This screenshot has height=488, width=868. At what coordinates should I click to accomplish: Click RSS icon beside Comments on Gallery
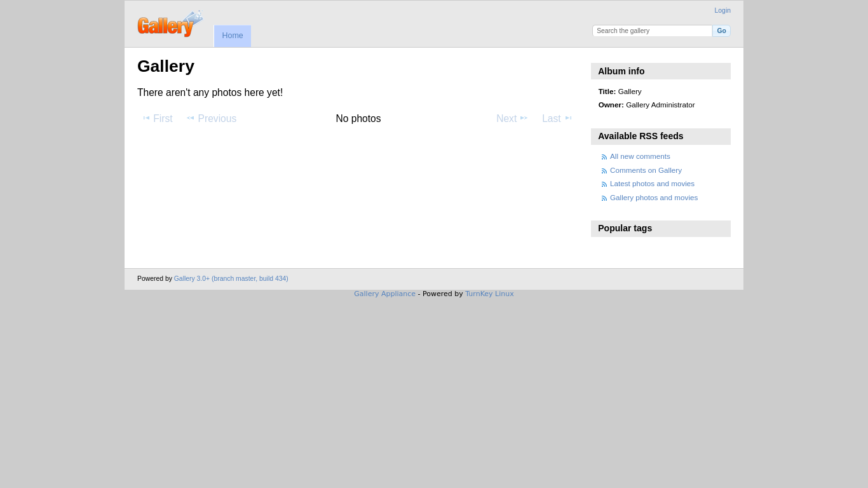point(604,171)
